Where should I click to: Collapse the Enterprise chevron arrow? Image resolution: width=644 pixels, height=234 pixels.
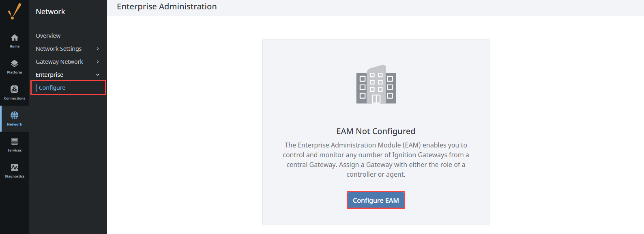click(98, 75)
